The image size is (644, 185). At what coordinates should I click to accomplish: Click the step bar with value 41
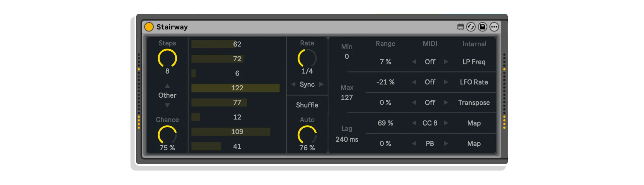237,146
